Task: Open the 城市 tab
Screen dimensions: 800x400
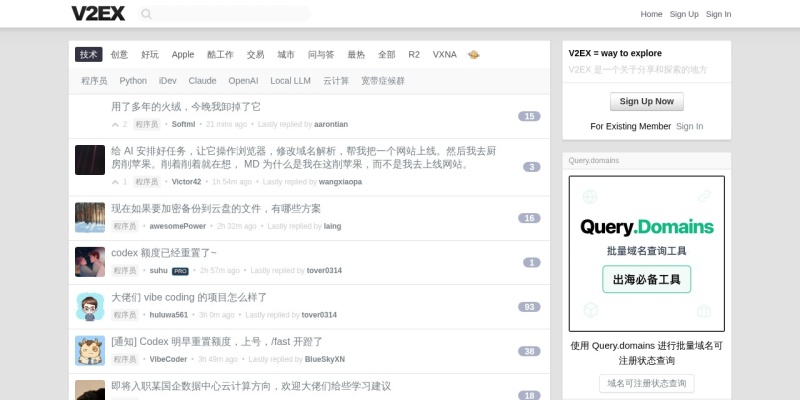Action: click(x=286, y=55)
